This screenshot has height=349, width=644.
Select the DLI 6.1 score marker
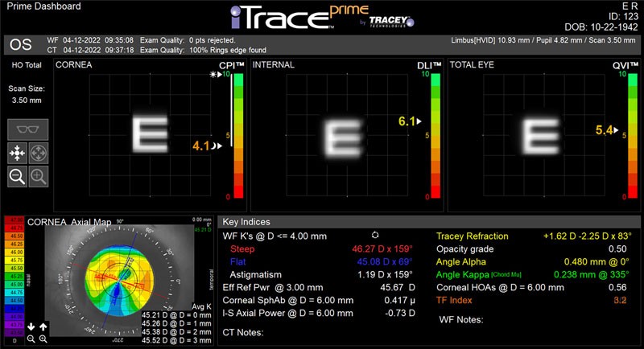click(x=410, y=121)
